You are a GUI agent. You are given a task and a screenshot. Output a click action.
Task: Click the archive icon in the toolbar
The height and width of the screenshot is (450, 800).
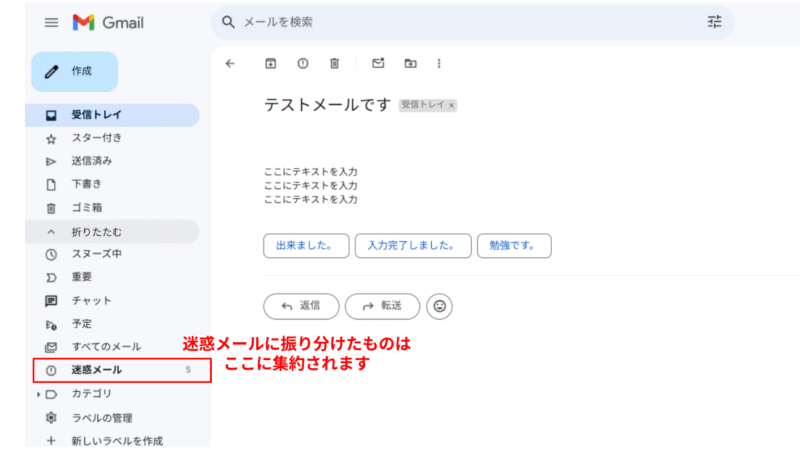pyautogui.click(x=270, y=63)
